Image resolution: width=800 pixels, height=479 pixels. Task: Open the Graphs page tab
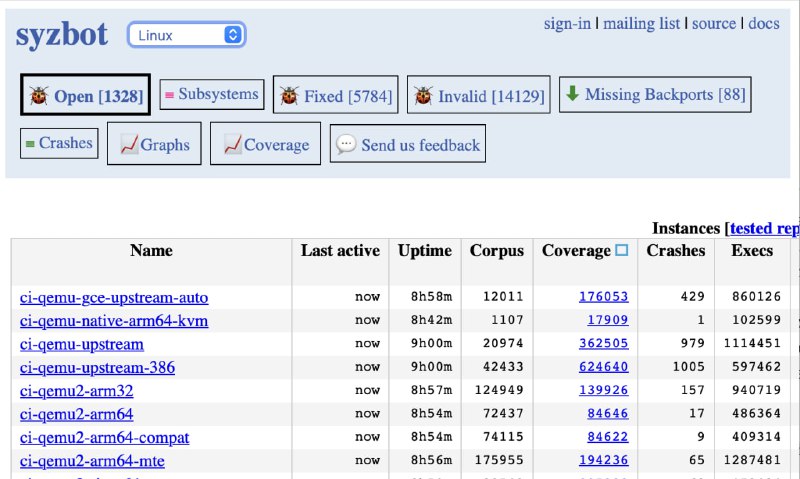pyautogui.click(x=154, y=144)
